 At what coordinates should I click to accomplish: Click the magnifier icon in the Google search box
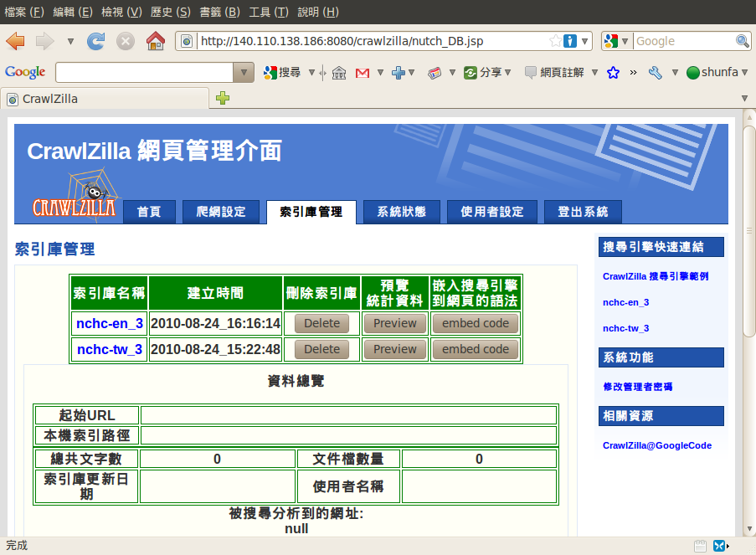click(742, 41)
